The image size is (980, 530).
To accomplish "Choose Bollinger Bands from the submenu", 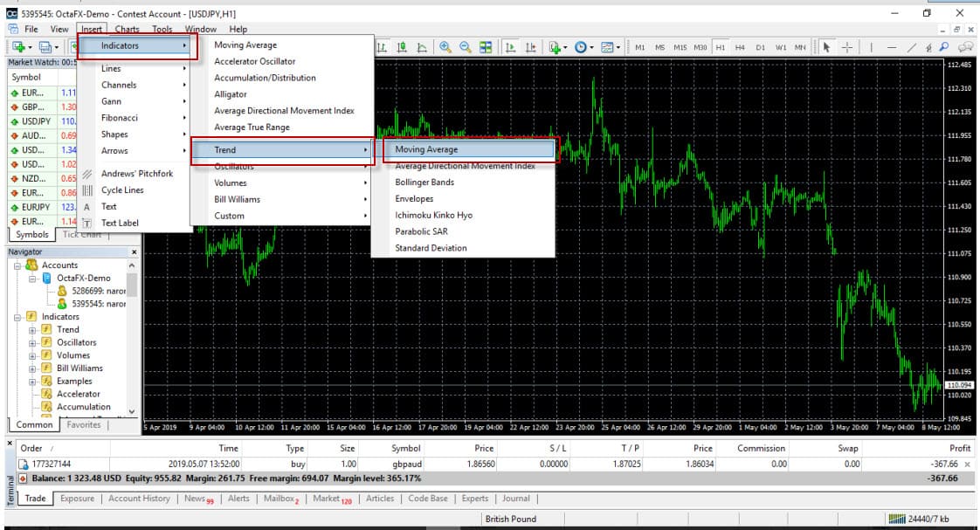I will pyautogui.click(x=424, y=182).
